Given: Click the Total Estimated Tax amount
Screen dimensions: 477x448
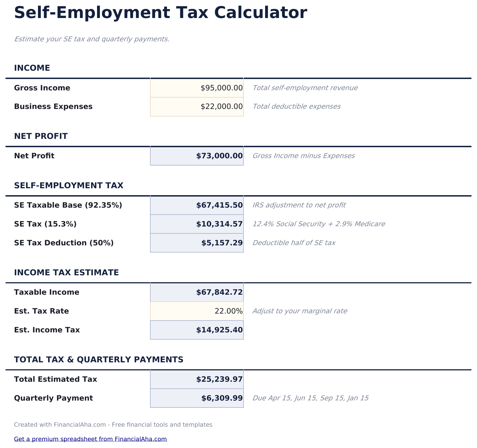Looking at the screenshot, I should (197, 379).
